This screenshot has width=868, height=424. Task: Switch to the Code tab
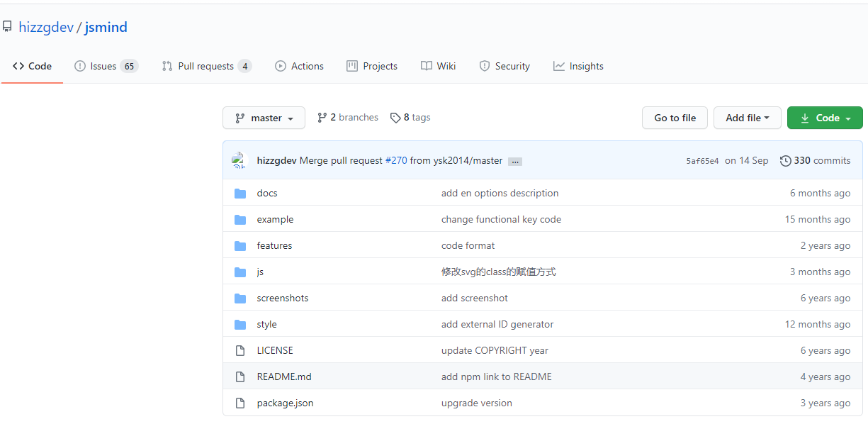pyautogui.click(x=32, y=66)
